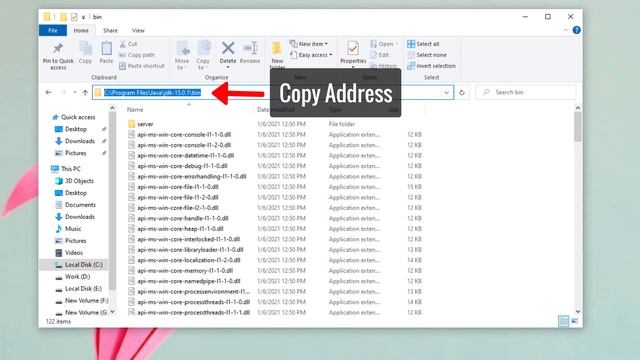Click Select all in ribbon
Image resolution: width=640 pixels, height=360 pixels.
[x=423, y=44]
